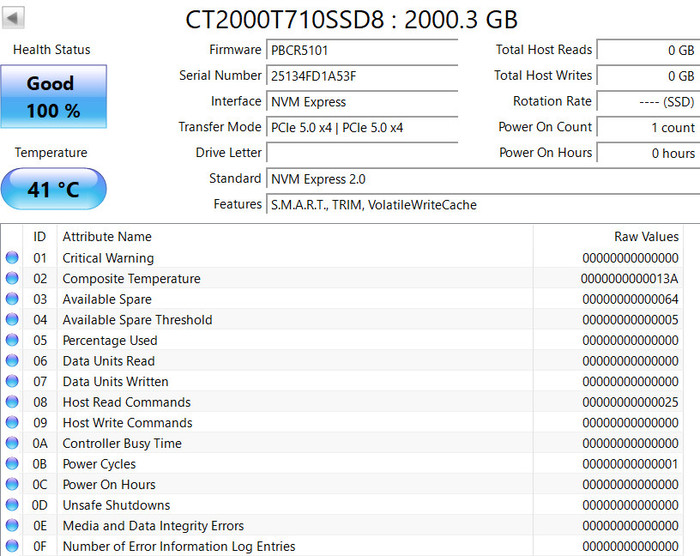This screenshot has height=556, width=700.
Task: Select the Host Write Commands attribute name
Action: [x=127, y=422]
